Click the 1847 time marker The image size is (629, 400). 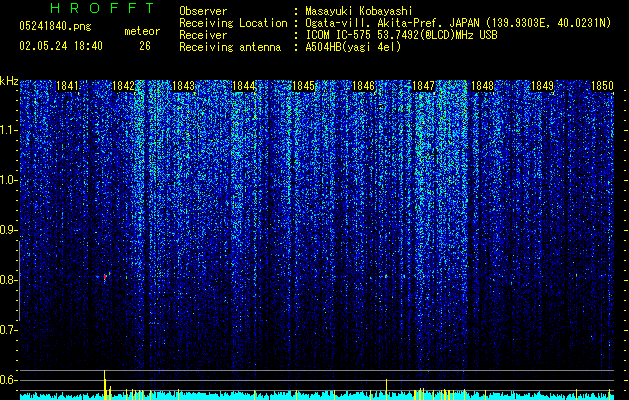click(423, 86)
